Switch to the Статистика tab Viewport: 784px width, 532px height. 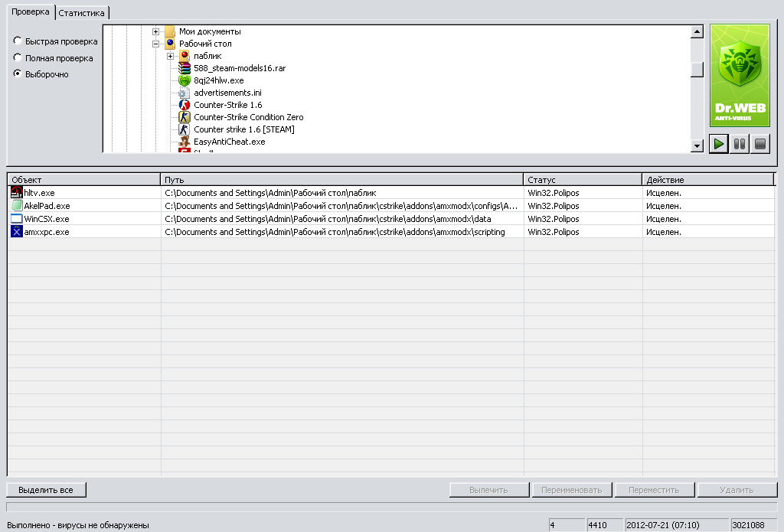[x=81, y=13]
